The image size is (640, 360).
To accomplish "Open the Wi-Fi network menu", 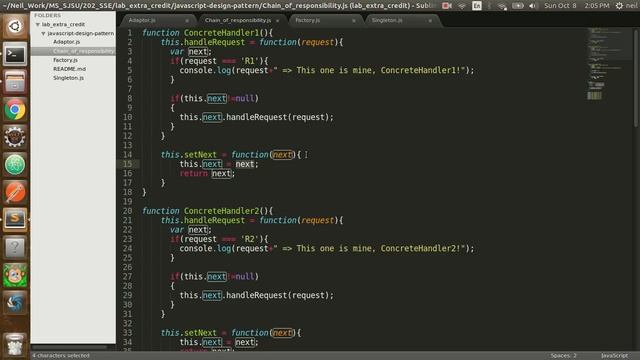I will click(462, 6).
